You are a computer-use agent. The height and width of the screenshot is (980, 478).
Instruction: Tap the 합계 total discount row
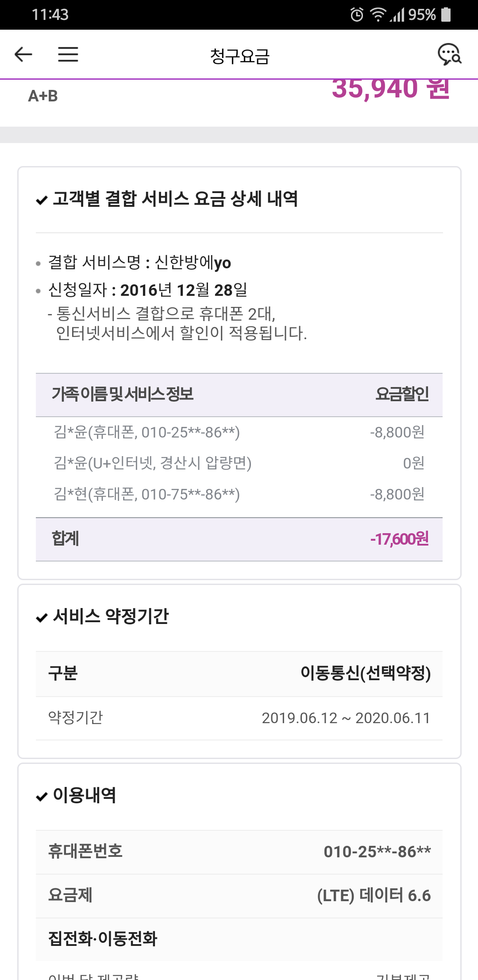pyautogui.click(x=239, y=539)
